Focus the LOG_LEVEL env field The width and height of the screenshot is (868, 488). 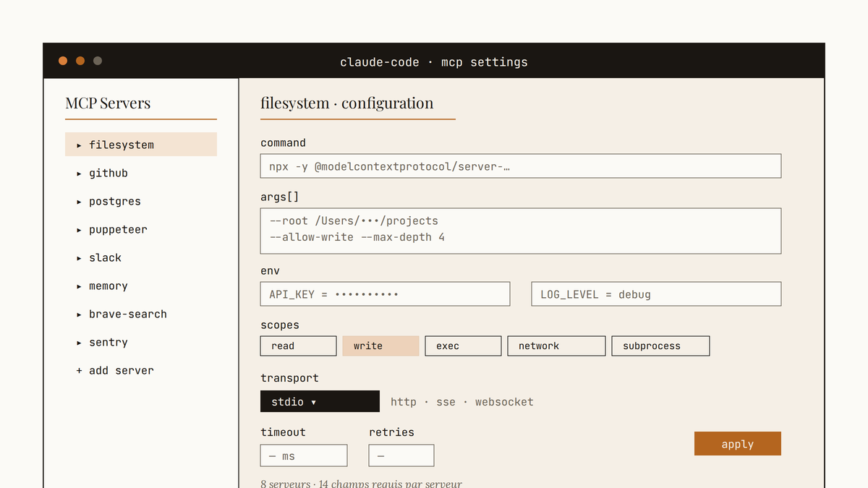click(x=656, y=294)
